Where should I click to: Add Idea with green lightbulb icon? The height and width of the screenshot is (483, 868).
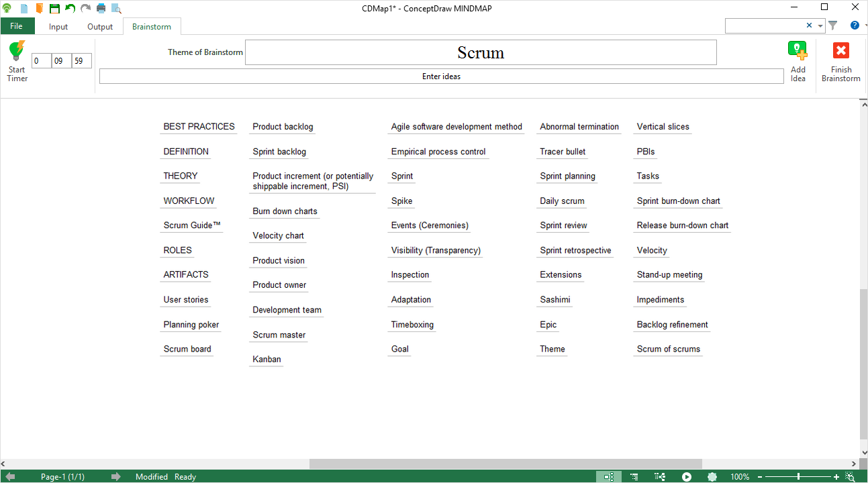pyautogui.click(x=798, y=61)
